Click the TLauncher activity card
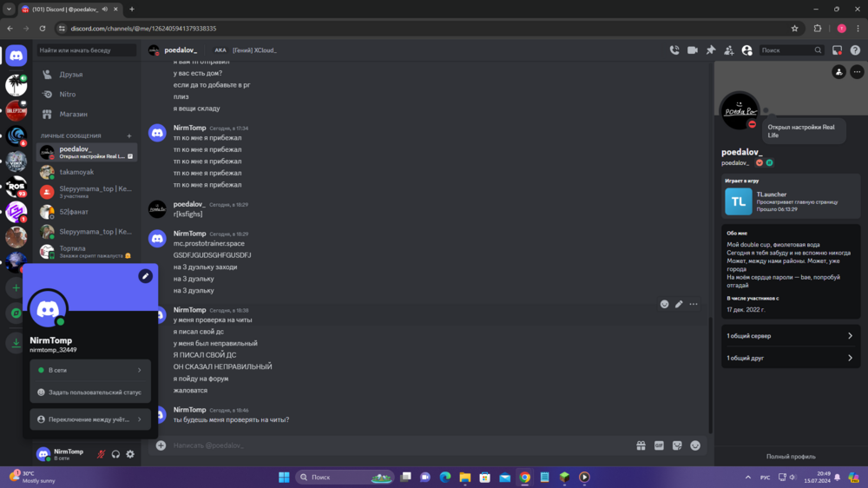868x488 pixels. coord(791,196)
